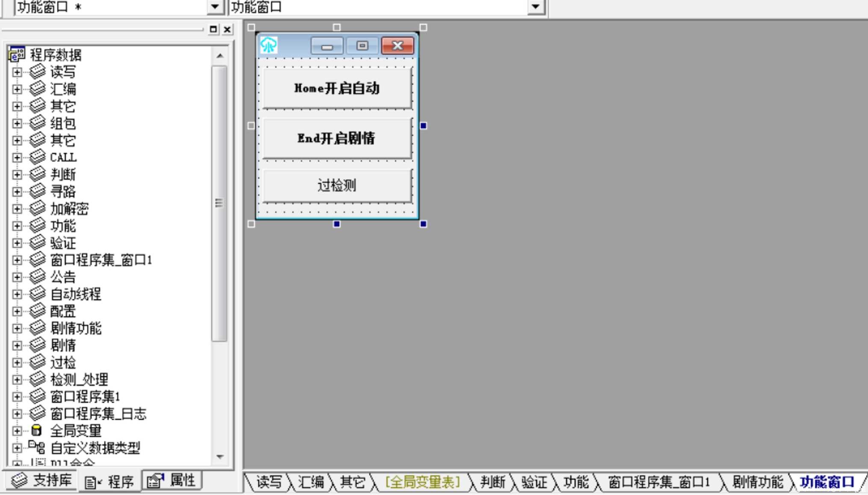Select the 剧情功能 module icon
The image size is (868, 495).
coord(38,328)
